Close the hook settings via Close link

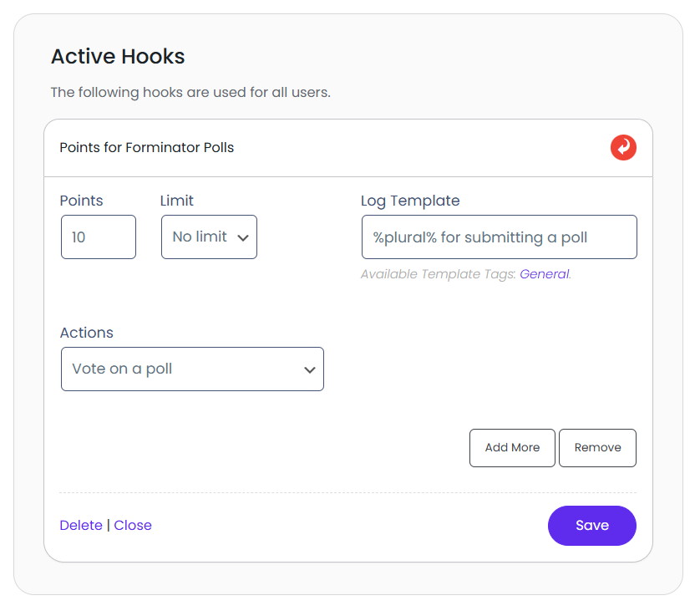[133, 526]
